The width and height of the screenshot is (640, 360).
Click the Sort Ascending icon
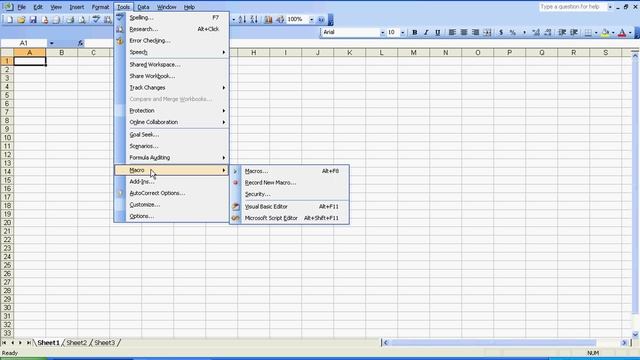242,19
